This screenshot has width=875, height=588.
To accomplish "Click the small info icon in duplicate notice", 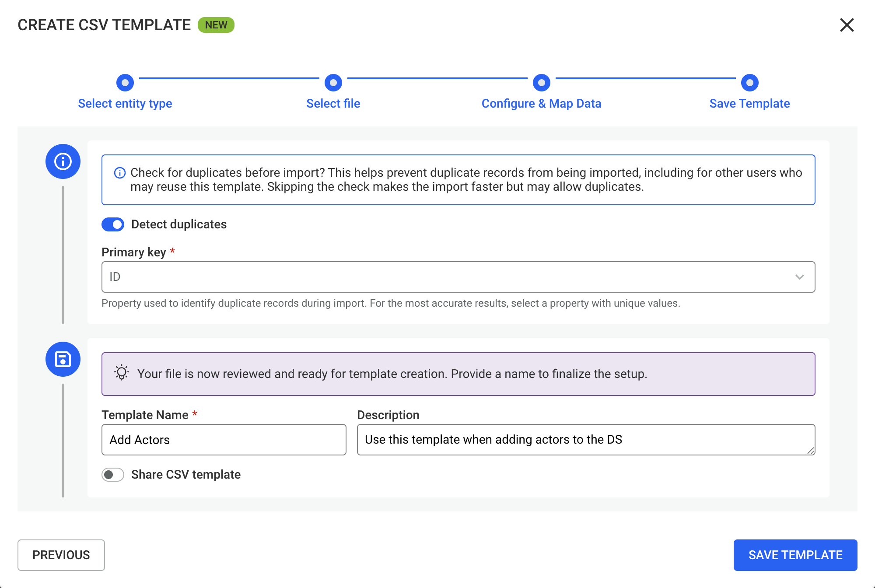I will (x=120, y=173).
